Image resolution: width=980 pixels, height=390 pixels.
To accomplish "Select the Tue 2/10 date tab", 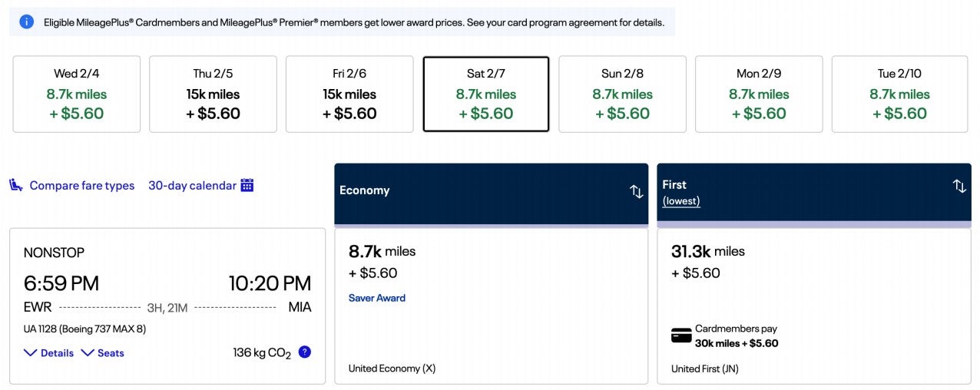I will coord(899,94).
